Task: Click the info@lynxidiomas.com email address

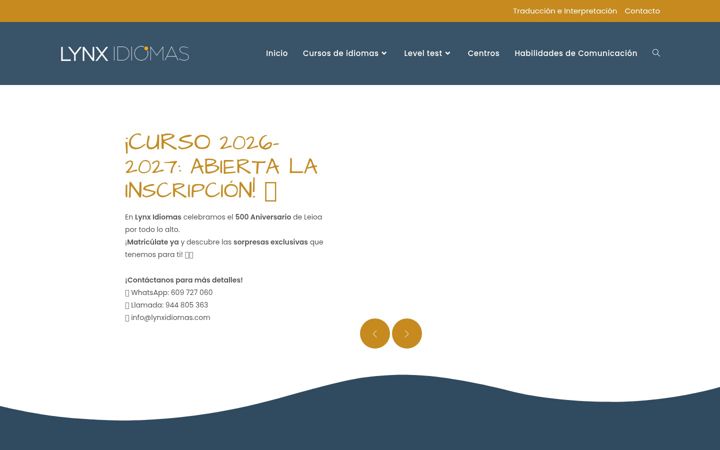Action: click(170, 317)
